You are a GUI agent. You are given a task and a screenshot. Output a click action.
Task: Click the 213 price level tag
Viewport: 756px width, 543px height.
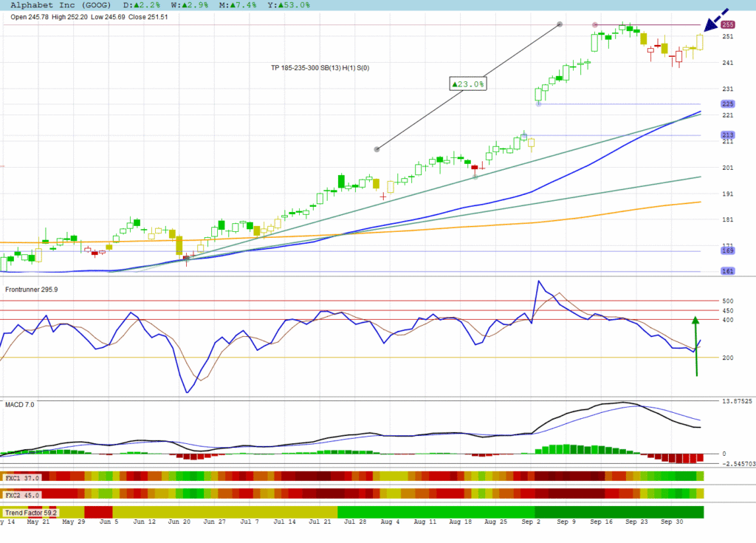tap(726, 135)
